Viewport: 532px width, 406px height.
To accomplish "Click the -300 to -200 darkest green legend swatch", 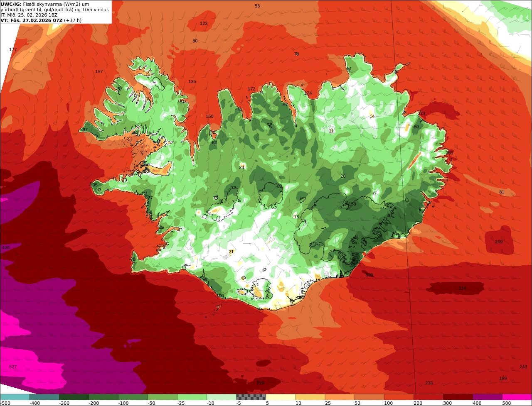I will pyautogui.click(x=74, y=397).
